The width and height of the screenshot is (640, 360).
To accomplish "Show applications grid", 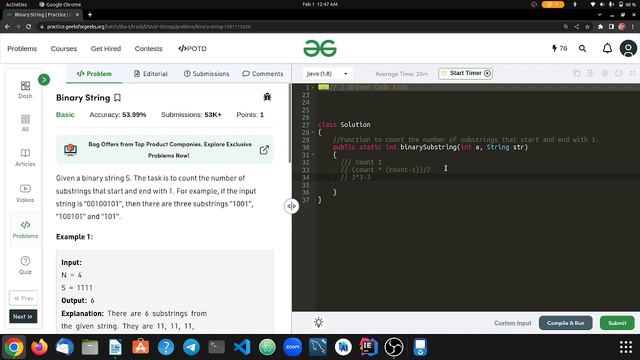I will pyautogui.click(x=626, y=347).
